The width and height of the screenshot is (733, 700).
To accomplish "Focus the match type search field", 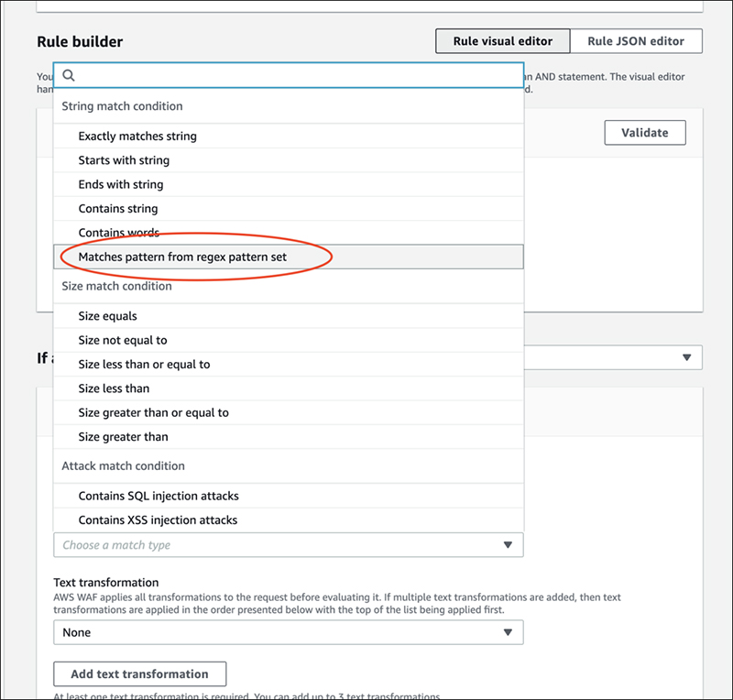I will click(x=293, y=76).
